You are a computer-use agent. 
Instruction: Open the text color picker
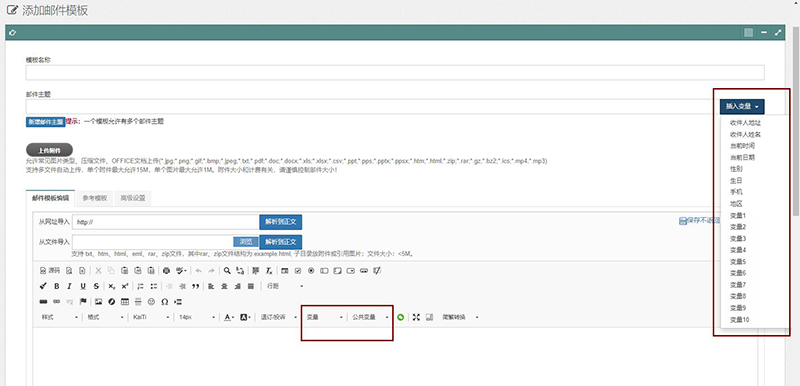[x=229, y=317]
